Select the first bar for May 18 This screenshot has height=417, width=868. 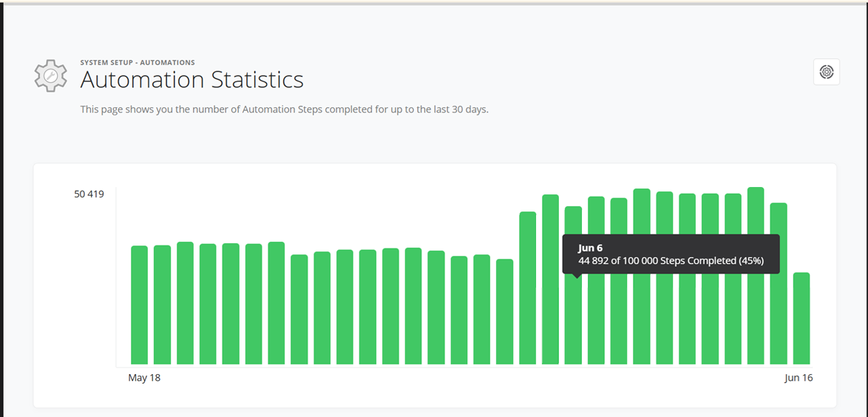tap(140, 305)
